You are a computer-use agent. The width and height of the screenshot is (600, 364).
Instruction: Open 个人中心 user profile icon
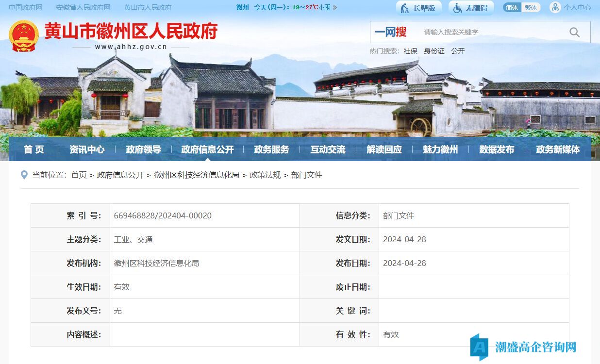coord(555,7)
